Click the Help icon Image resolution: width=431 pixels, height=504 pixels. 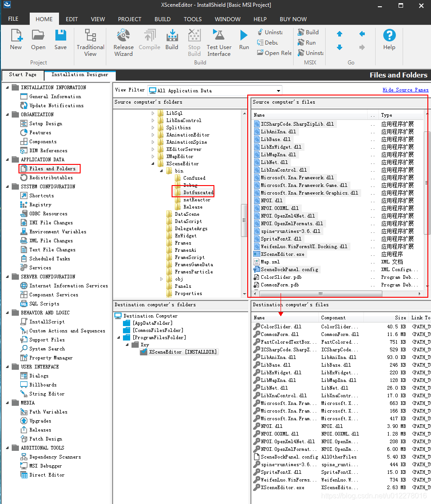tap(389, 40)
